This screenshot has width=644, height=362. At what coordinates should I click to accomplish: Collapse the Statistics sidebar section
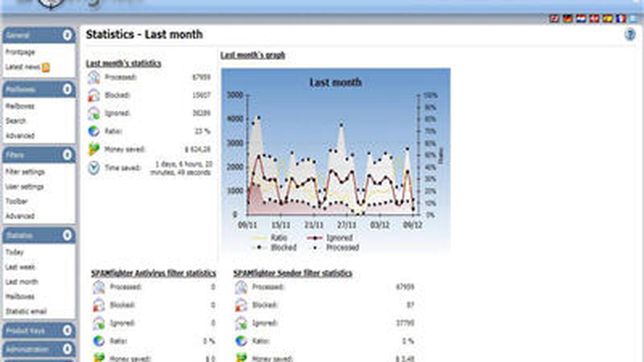click(x=67, y=235)
